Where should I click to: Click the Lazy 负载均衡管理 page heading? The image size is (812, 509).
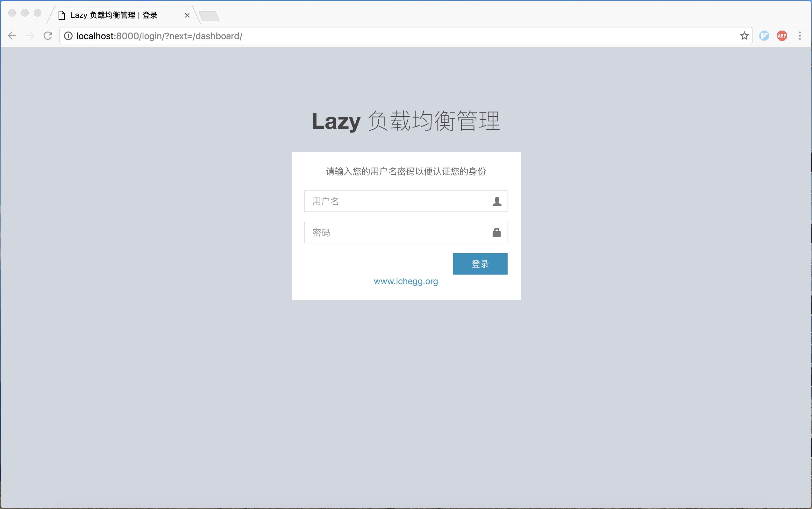[406, 121]
